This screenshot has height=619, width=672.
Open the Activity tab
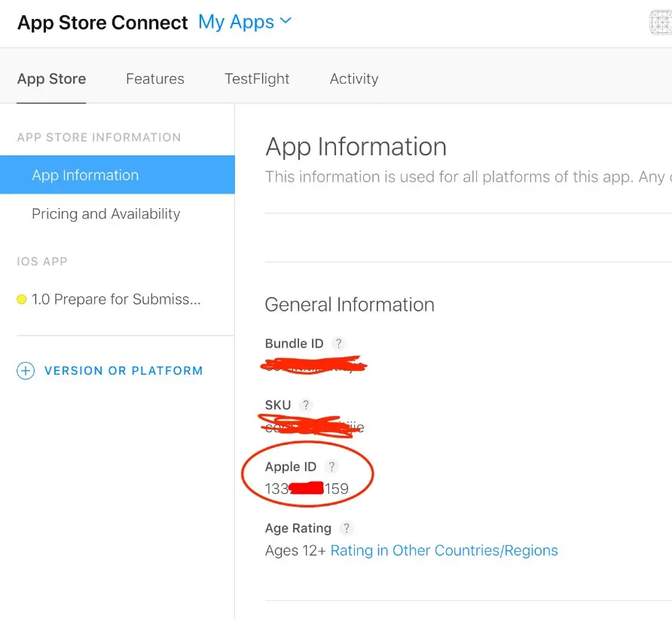click(x=354, y=79)
